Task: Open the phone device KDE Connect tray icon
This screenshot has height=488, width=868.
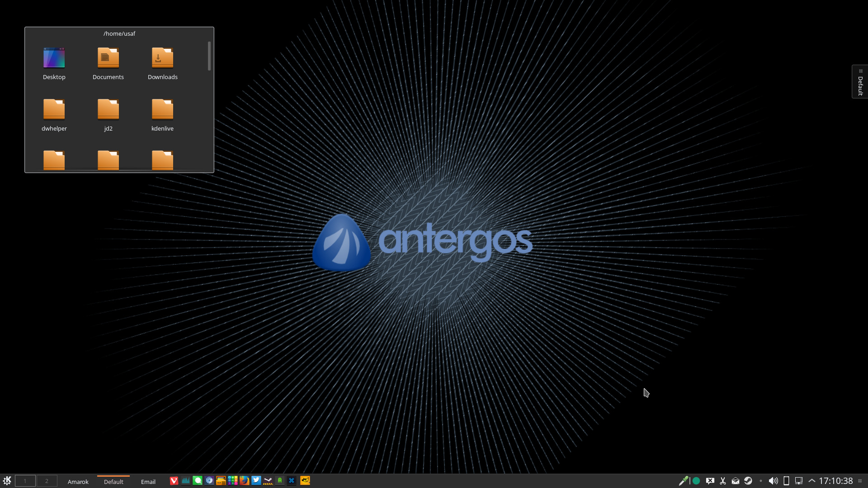Action: [x=786, y=481]
